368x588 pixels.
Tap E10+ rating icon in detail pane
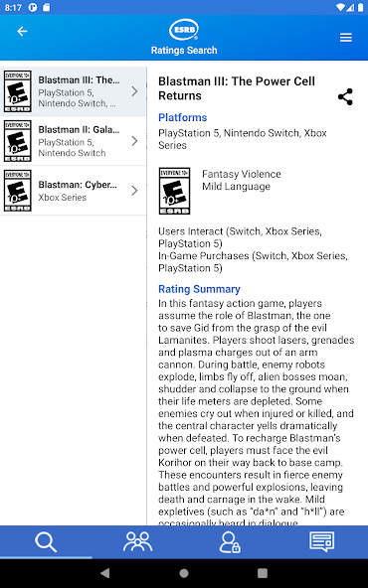[x=175, y=191]
